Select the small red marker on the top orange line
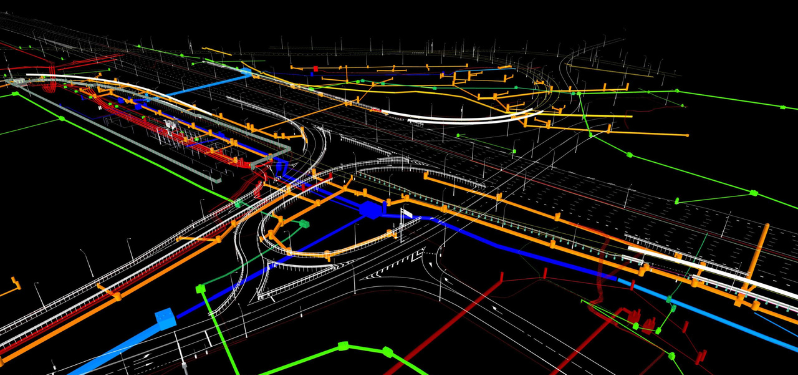 (316, 68)
